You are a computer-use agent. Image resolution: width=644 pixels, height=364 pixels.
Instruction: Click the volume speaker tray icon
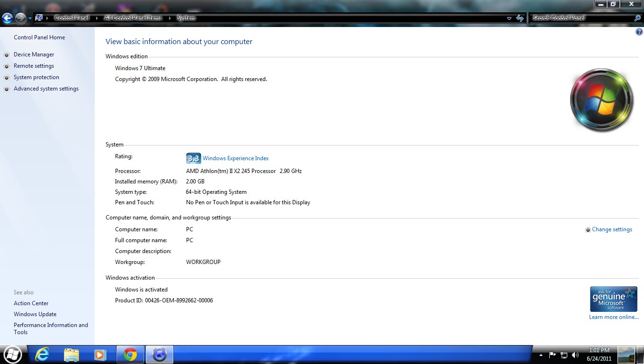pos(575,355)
